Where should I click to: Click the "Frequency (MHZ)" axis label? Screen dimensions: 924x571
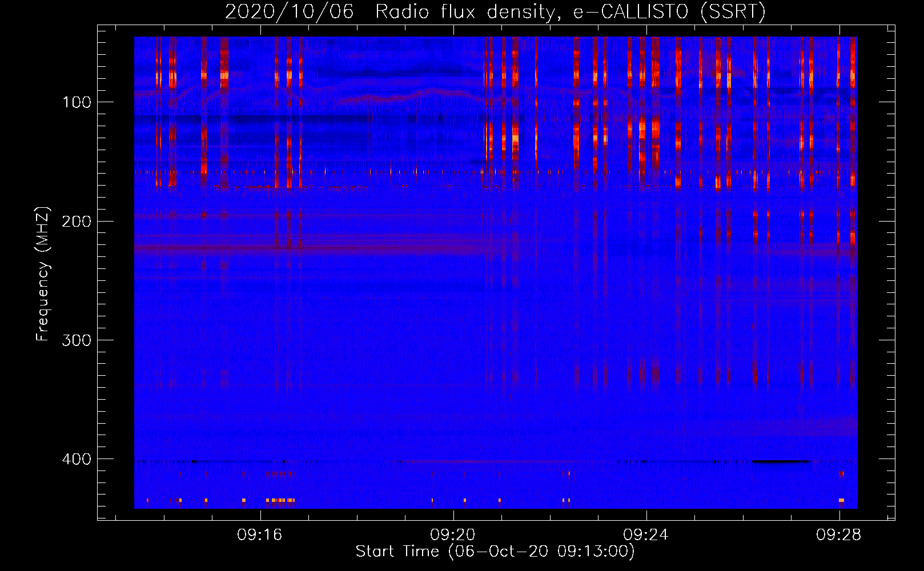[43, 274]
